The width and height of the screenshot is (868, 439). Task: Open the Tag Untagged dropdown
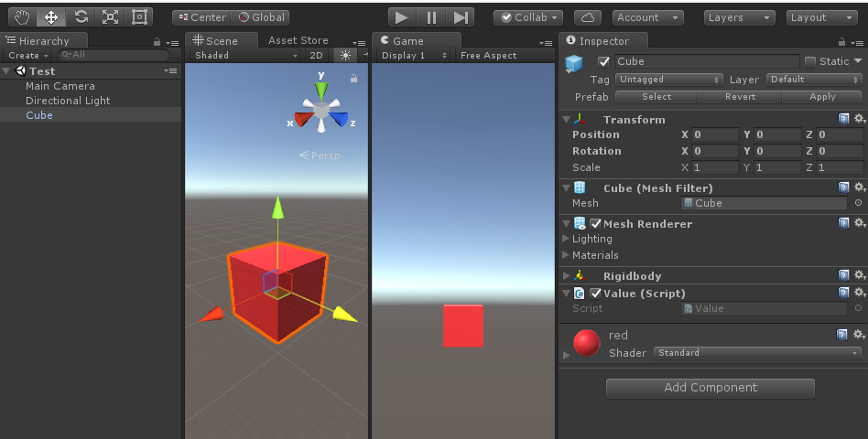click(x=668, y=80)
